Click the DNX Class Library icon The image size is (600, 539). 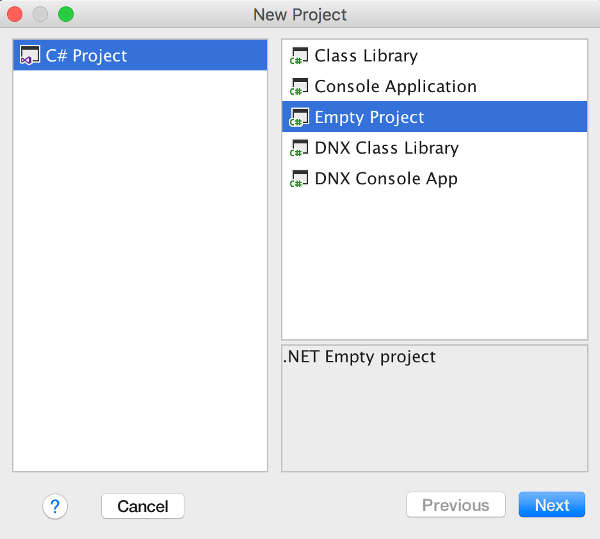point(298,149)
